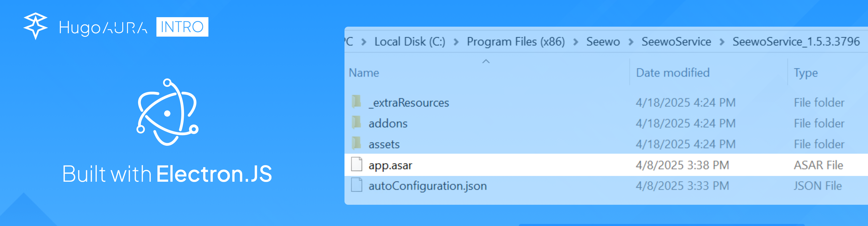Sort files by Name column header
This screenshot has width=868, height=226.
pyautogui.click(x=364, y=73)
